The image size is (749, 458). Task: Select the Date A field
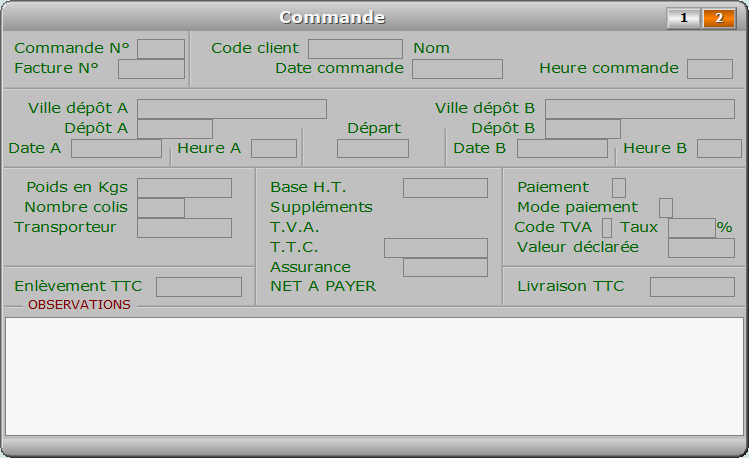click(x=117, y=149)
